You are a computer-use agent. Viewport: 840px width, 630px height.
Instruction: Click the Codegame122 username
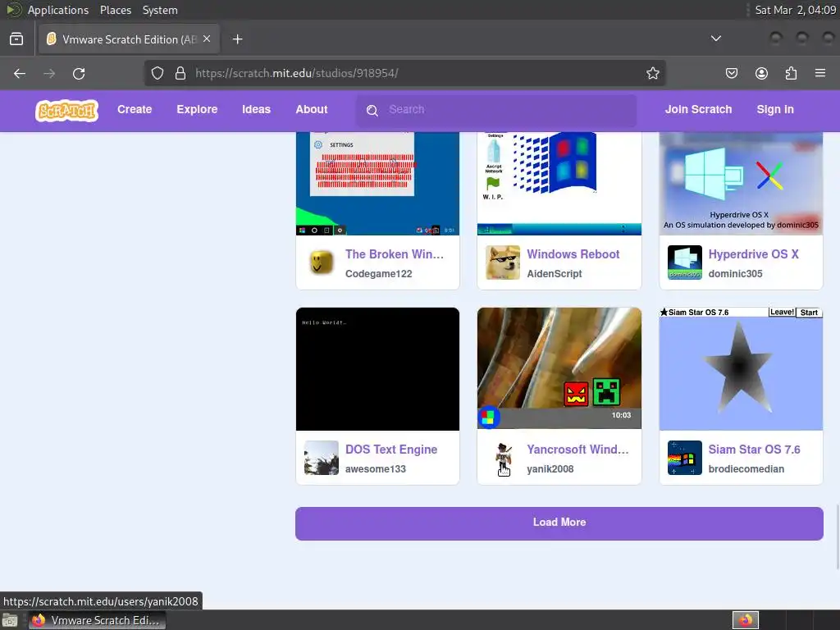pos(378,274)
